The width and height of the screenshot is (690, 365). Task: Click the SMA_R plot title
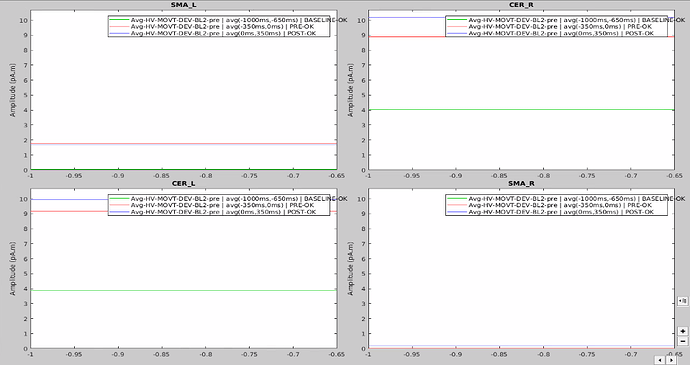[x=521, y=183]
